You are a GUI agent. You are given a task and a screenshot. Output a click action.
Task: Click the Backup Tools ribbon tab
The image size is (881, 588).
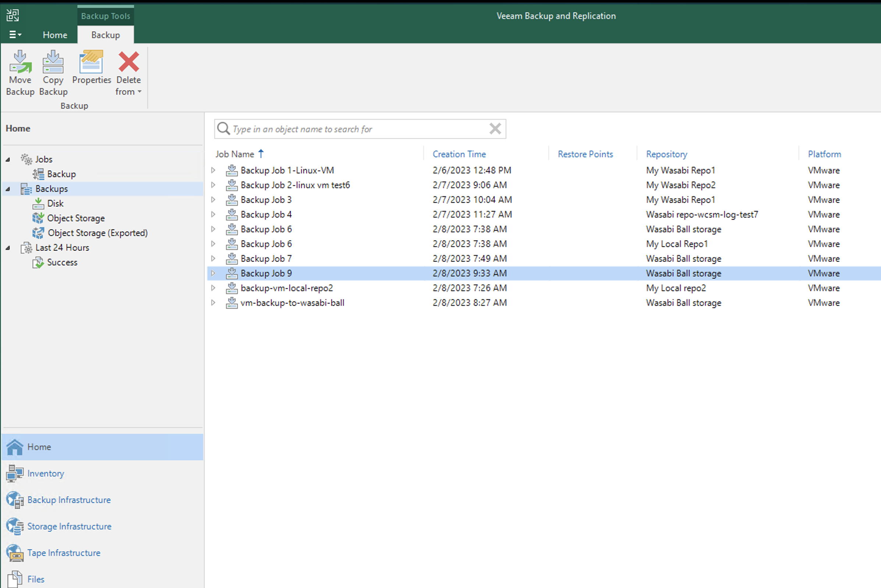106,15
